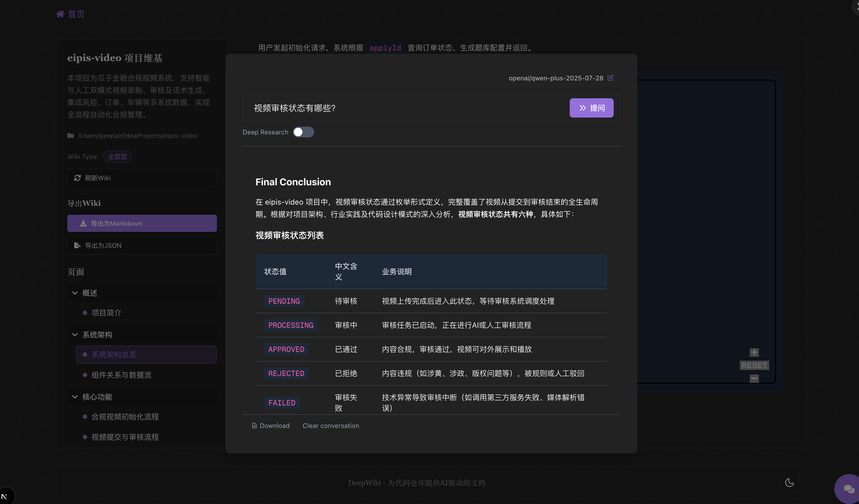Image resolution: width=859 pixels, height=504 pixels.
Task: Open the 组件关系与数据流 page
Action: pos(121,375)
